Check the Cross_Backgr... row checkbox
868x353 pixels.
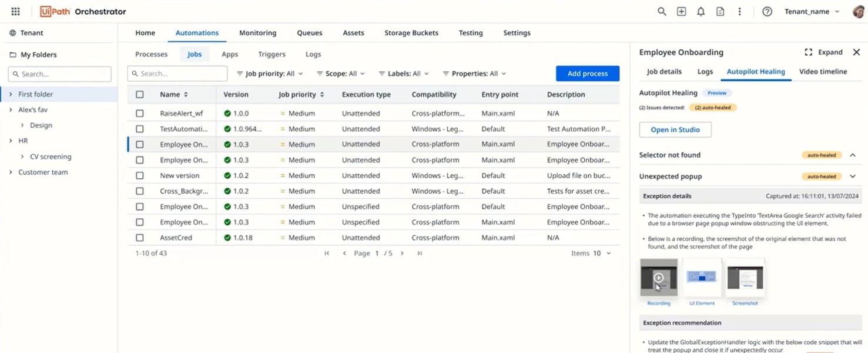click(x=139, y=191)
